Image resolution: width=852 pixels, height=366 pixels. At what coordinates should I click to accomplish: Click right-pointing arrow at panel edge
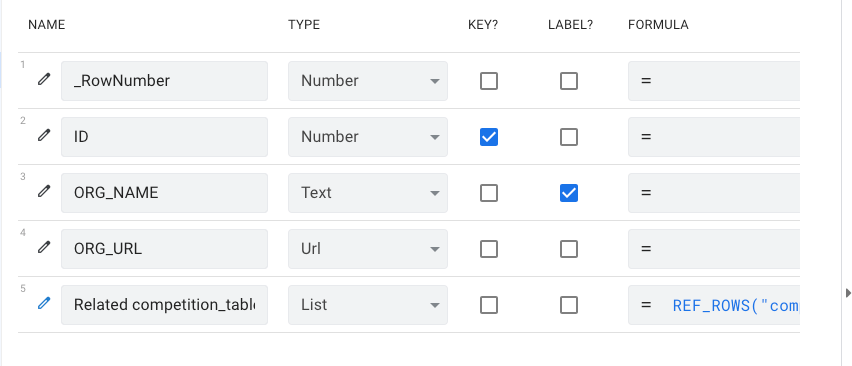pyautogui.click(x=848, y=293)
